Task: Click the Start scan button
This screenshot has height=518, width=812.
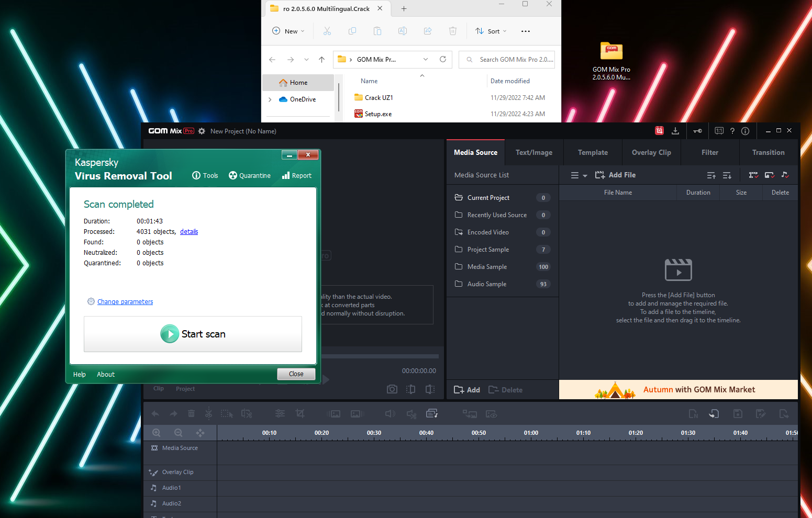Action: pos(193,334)
